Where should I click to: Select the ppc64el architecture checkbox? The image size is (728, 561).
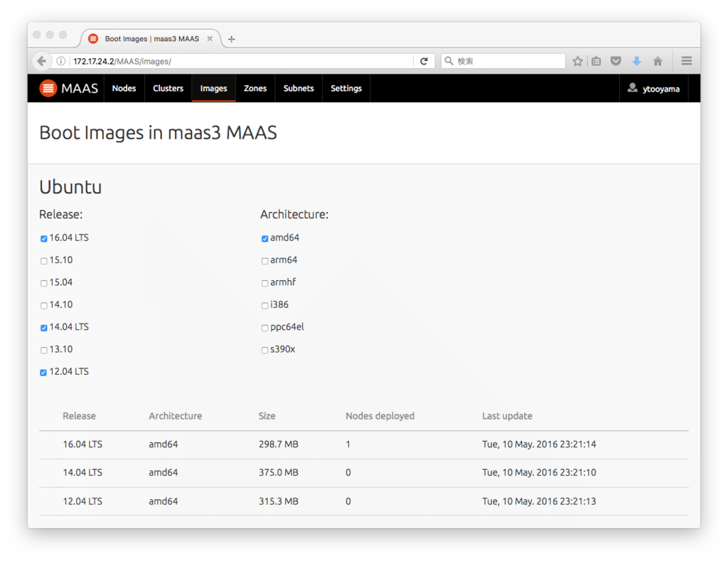264,328
